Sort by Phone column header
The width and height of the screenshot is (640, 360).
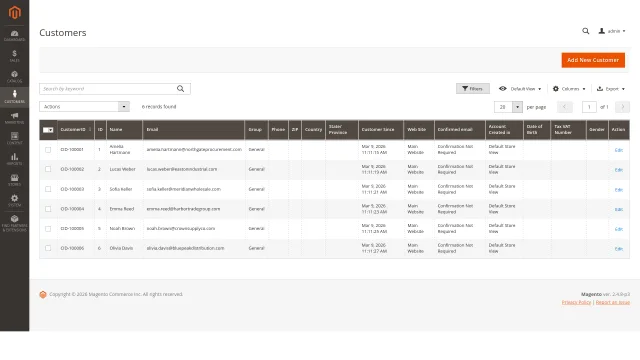[278, 130]
